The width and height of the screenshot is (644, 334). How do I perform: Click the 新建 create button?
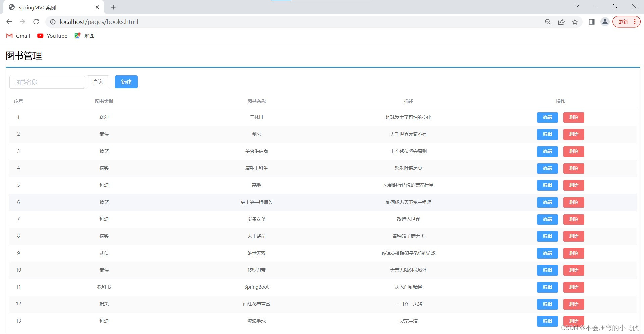(x=126, y=82)
